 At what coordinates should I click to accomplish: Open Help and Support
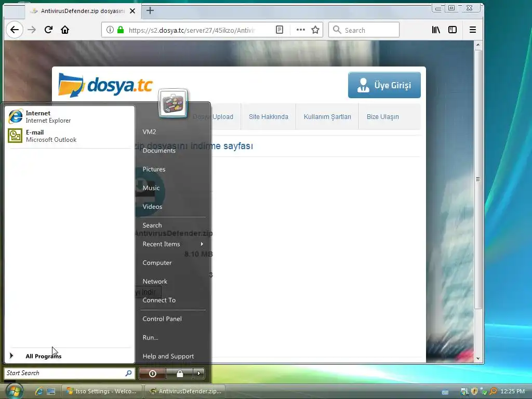pyautogui.click(x=168, y=356)
